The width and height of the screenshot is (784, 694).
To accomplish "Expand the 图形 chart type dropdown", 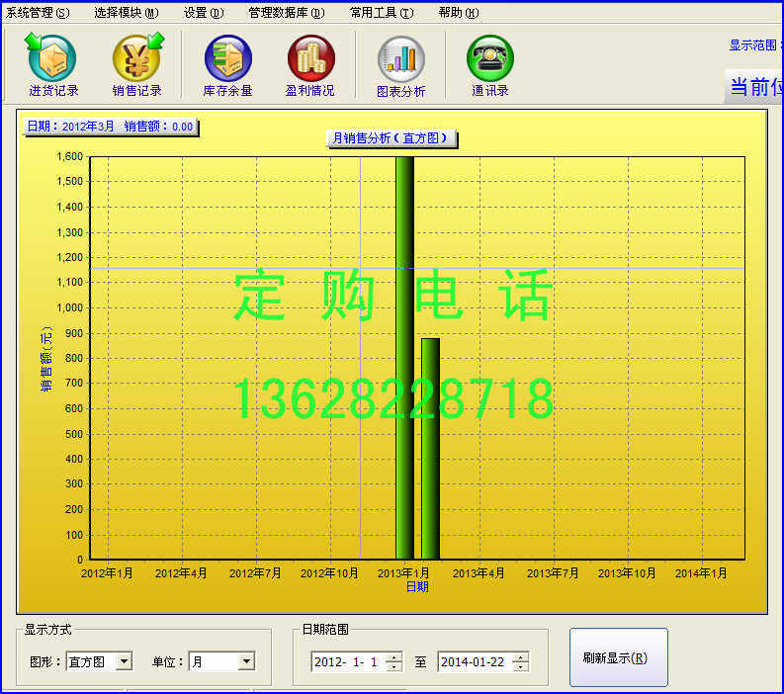I will (x=124, y=661).
